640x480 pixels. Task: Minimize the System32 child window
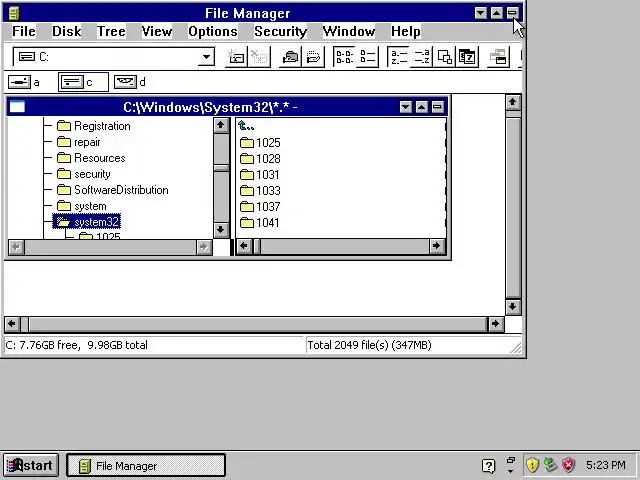coord(405,107)
